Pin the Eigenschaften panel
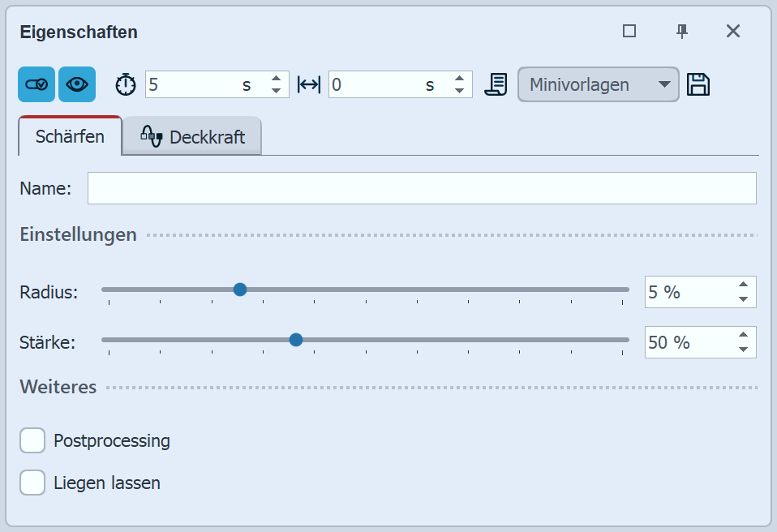The height and width of the screenshot is (532, 777). click(x=682, y=31)
